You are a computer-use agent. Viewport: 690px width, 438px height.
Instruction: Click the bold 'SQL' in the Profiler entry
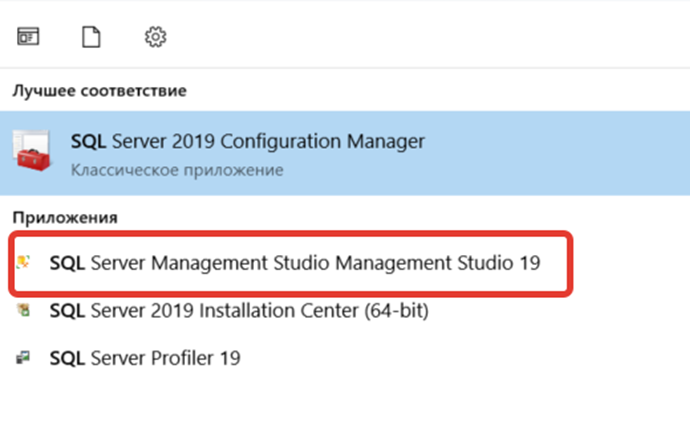(x=67, y=357)
